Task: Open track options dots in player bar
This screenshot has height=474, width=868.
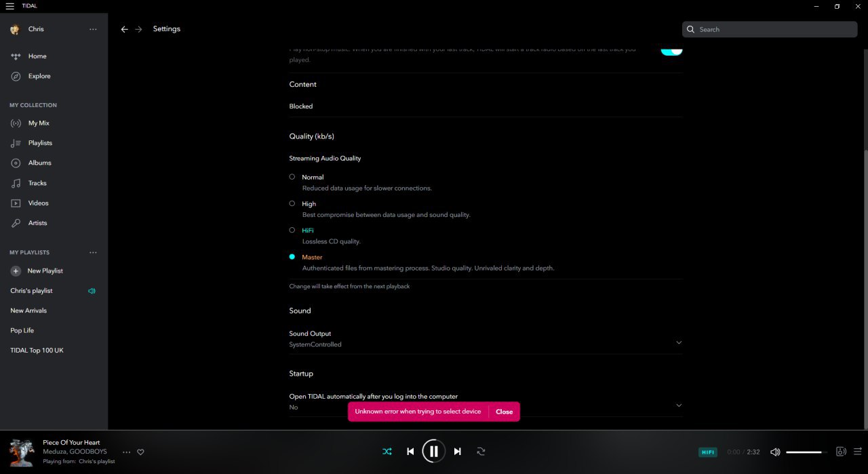Action: pyautogui.click(x=126, y=452)
